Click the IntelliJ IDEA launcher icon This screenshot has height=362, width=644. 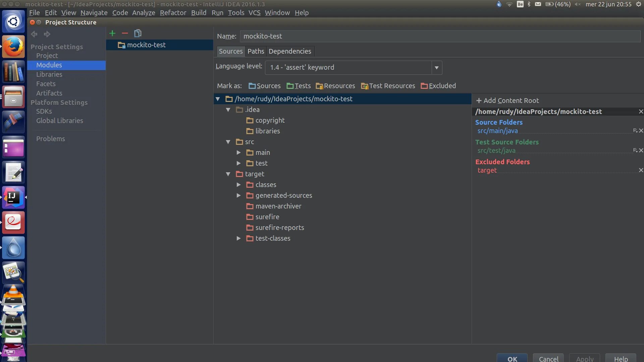tap(13, 198)
